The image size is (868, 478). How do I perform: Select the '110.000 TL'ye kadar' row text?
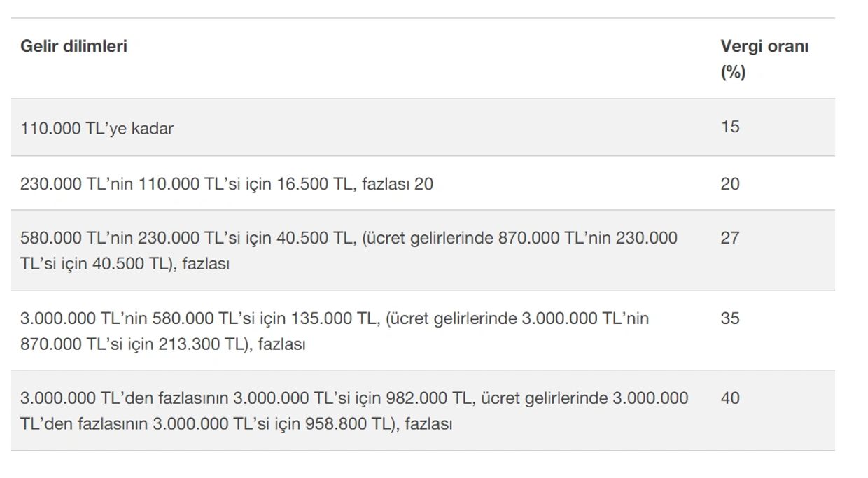(x=97, y=129)
